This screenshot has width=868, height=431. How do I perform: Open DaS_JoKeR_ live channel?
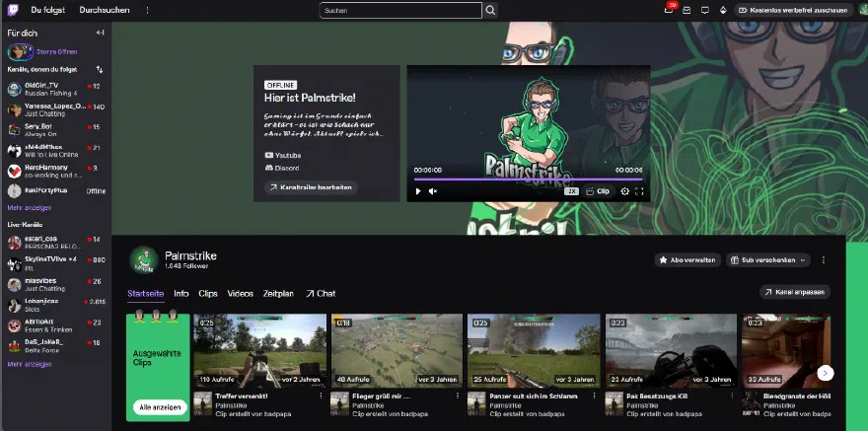pos(56,346)
